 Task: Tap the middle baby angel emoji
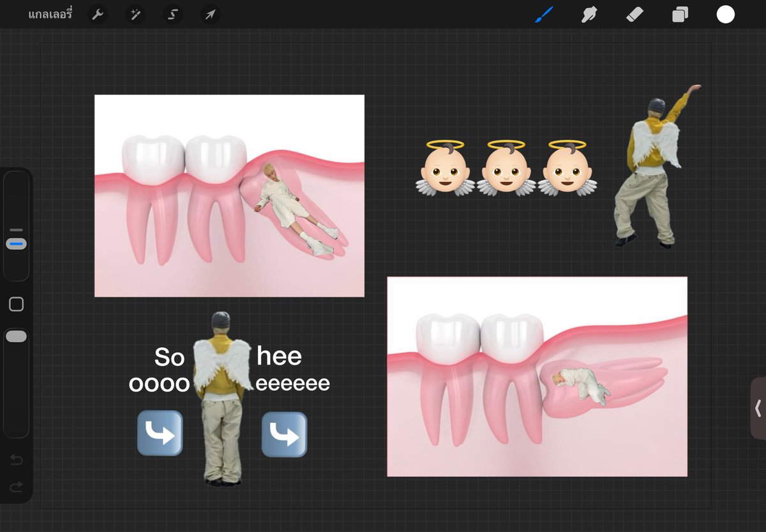point(506,168)
